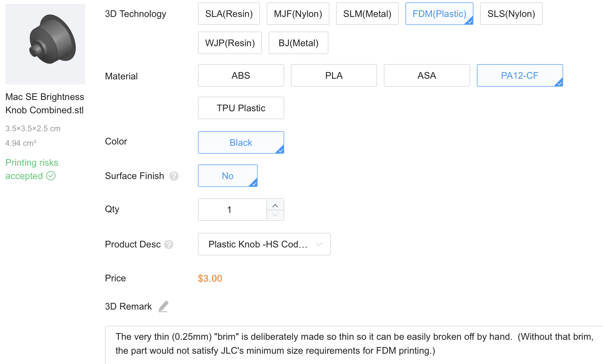Choose TPU Plastic material
Screen dimensions: 603x364
pos(241,108)
